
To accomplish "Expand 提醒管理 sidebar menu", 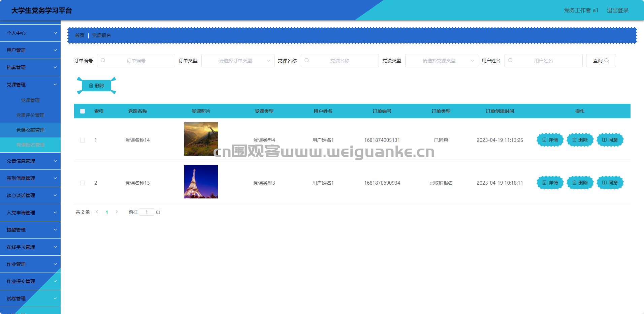I will (30, 230).
